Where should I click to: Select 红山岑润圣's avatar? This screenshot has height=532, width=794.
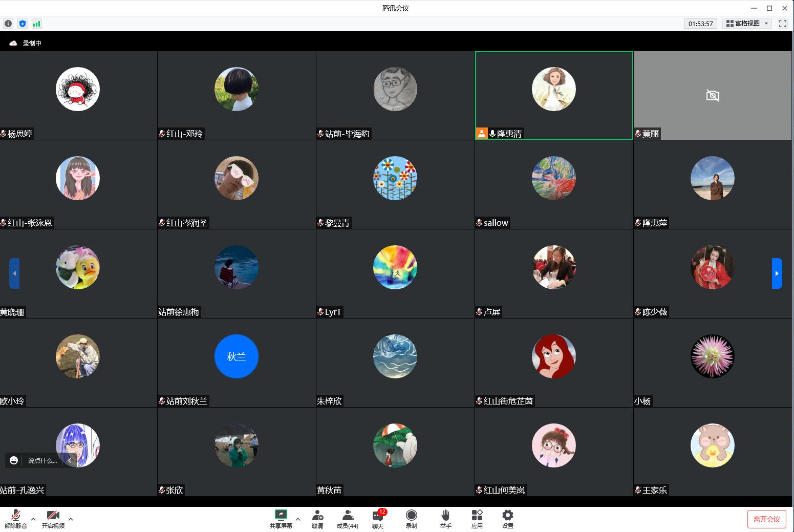point(237,178)
